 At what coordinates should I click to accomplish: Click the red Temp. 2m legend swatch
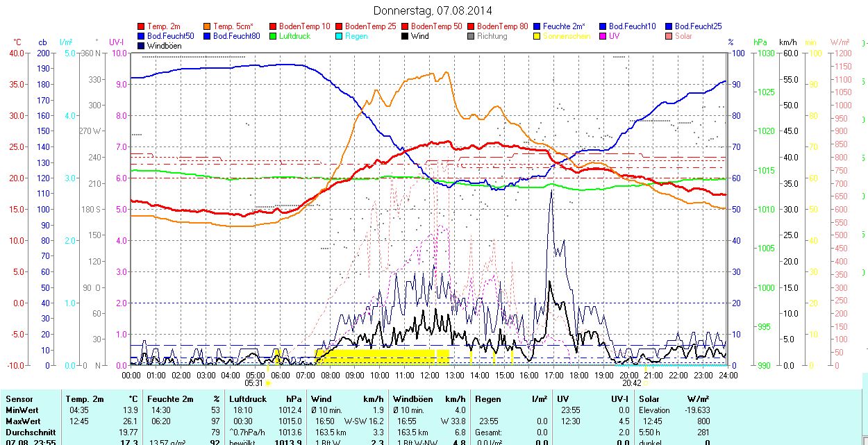click(x=142, y=26)
